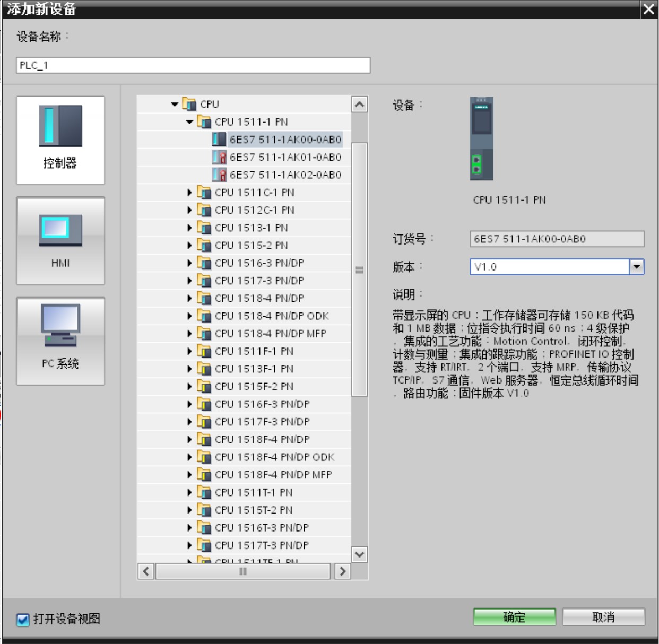Viewport: 659px width, 644px height.
Task: Click the horizontal scrollbar thumb in tree
Action: pyautogui.click(x=243, y=571)
